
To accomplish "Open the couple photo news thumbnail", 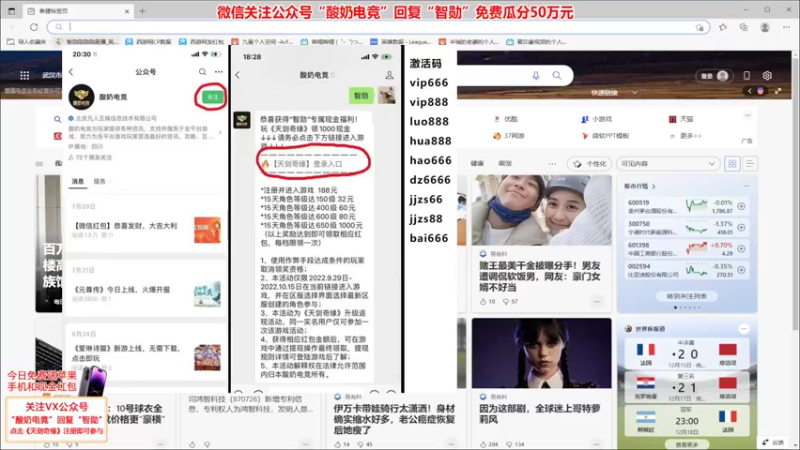I will [541, 210].
